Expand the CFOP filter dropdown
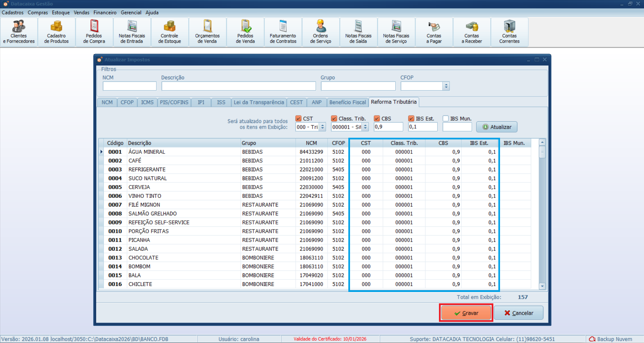Viewport: 644px width, 343px height. (446, 86)
